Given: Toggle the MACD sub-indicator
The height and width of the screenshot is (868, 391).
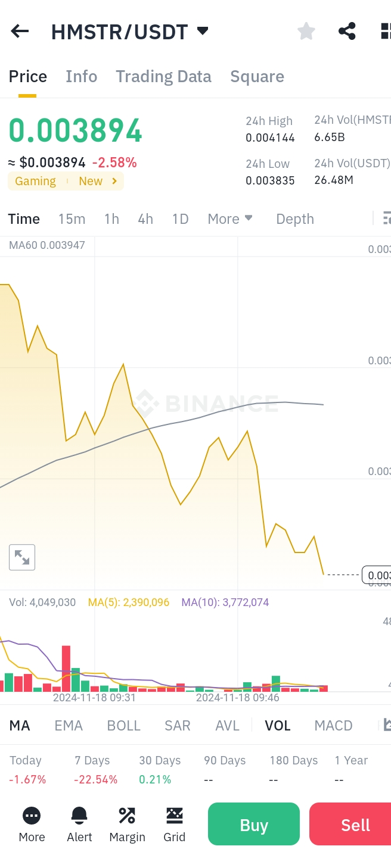Looking at the screenshot, I should (333, 725).
